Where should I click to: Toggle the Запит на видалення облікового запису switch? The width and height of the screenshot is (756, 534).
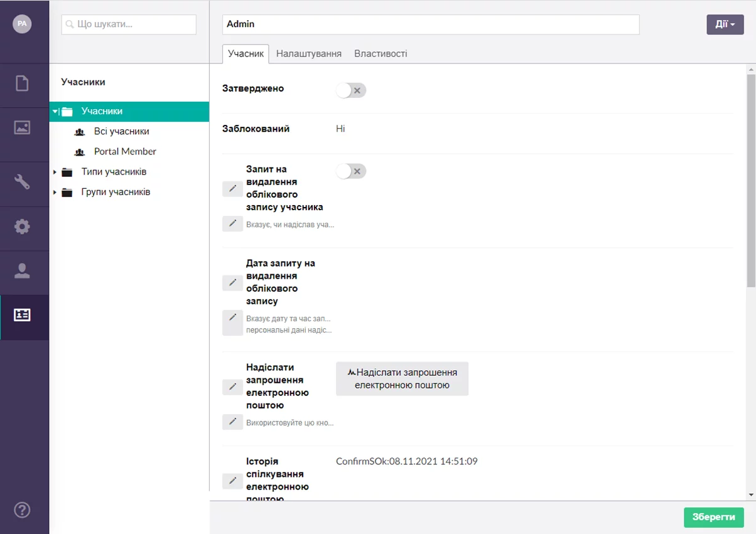[351, 171]
